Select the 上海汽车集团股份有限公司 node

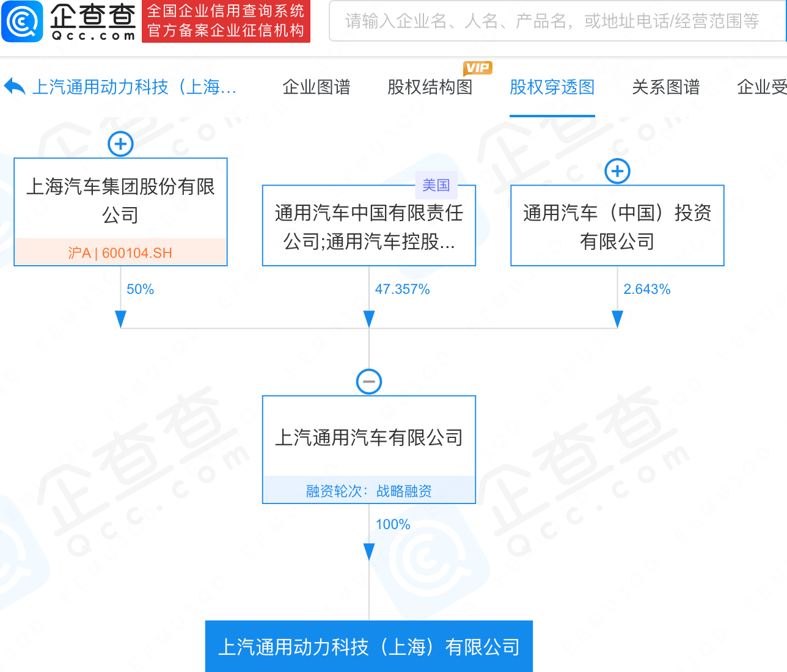(x=120, y=212)
